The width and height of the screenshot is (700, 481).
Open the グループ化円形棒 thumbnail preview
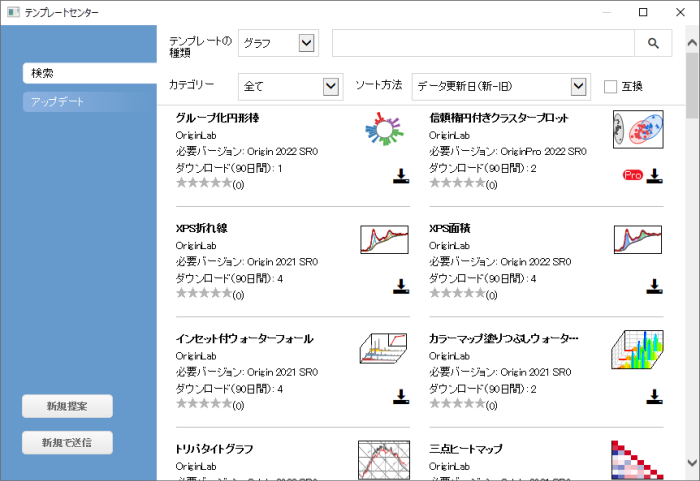pos(384,129)
